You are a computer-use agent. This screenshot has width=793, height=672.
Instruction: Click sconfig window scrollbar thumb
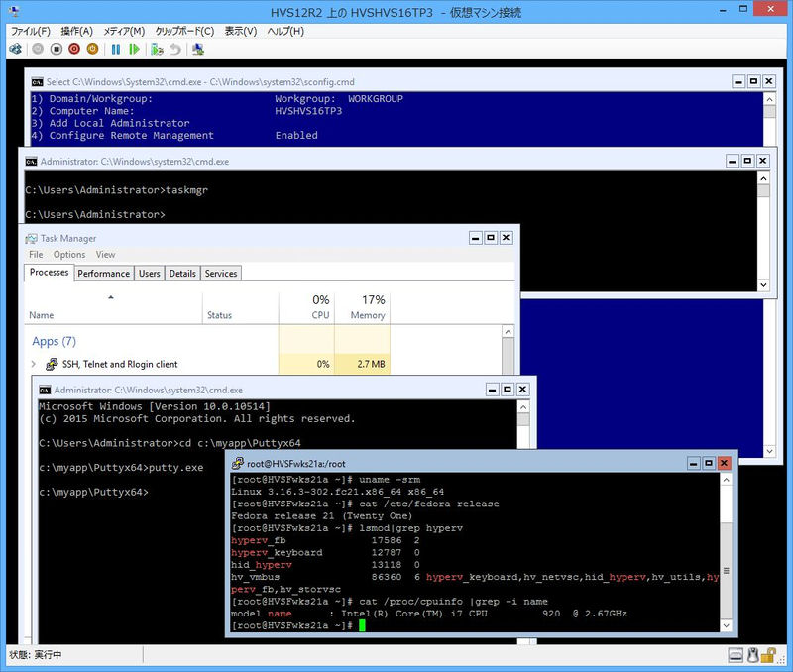tap(770, 111)
